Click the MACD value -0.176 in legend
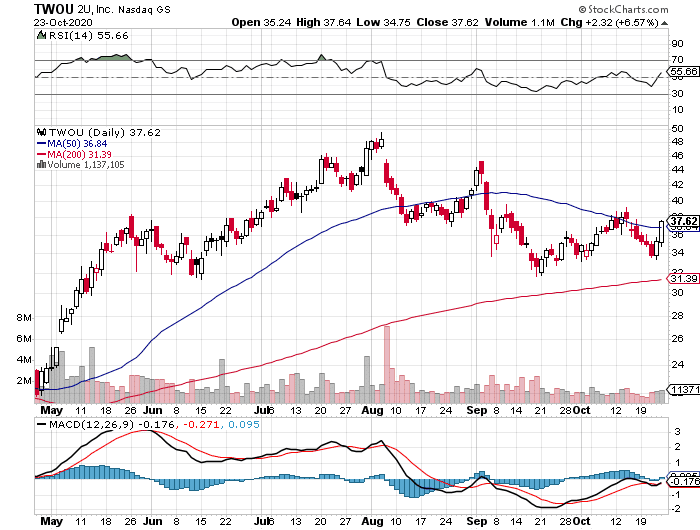This screenshot has height=530, width=700. click(x=157, y=424)
